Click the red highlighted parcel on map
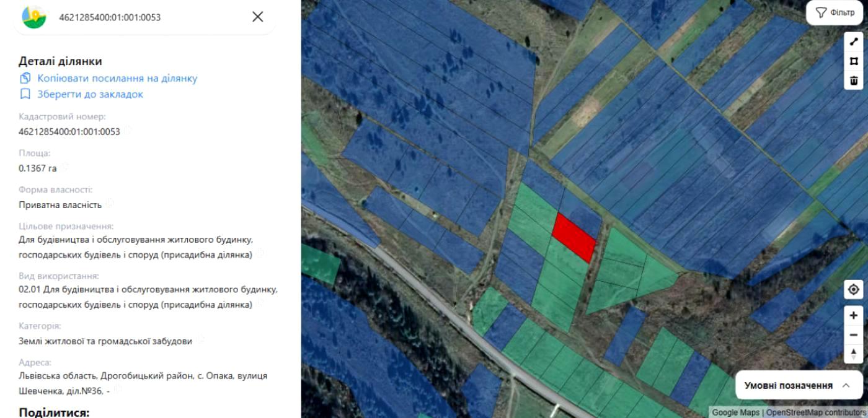 [573, 237]
